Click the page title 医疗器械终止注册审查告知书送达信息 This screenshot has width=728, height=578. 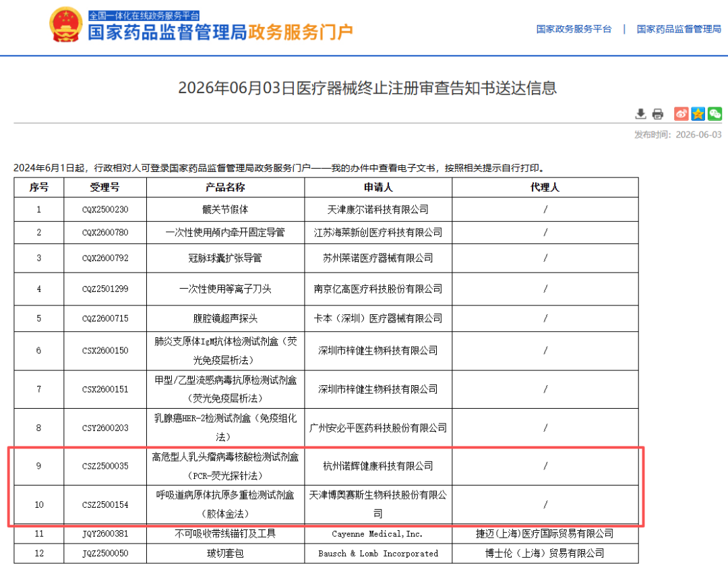pos(367,88)
